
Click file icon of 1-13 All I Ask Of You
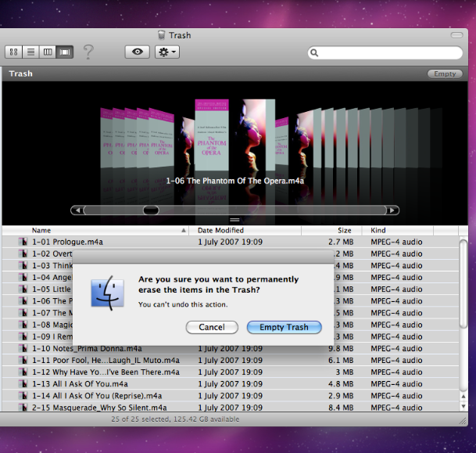23,384
